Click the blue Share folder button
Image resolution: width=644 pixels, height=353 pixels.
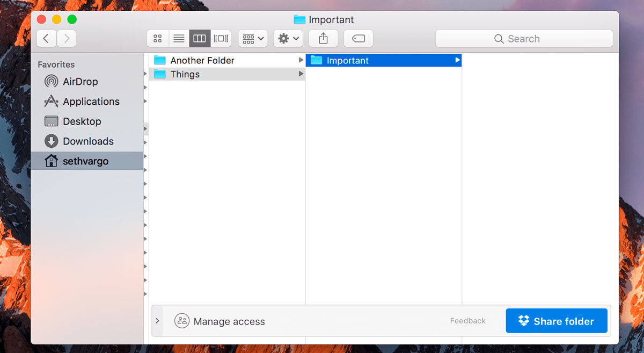[x=556, y=321]
